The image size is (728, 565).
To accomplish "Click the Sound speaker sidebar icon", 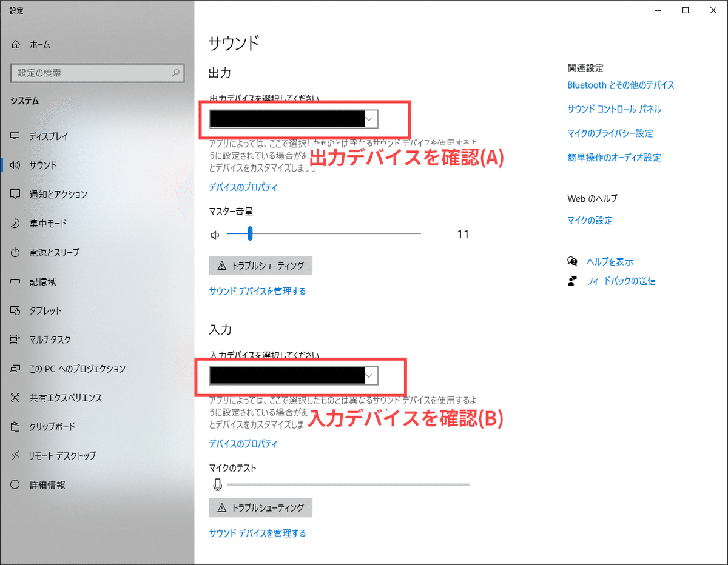I will 16,165.
